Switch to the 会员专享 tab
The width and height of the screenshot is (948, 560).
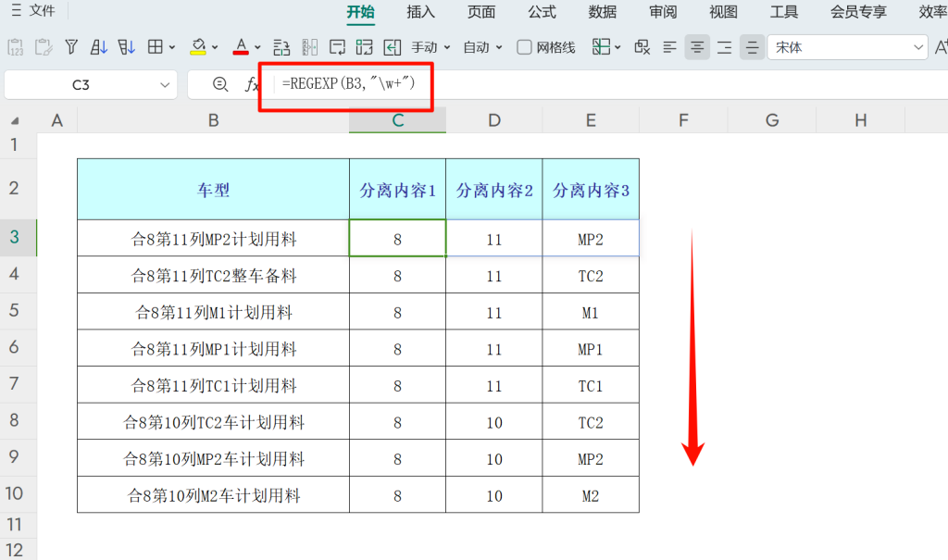click(858, 11)
